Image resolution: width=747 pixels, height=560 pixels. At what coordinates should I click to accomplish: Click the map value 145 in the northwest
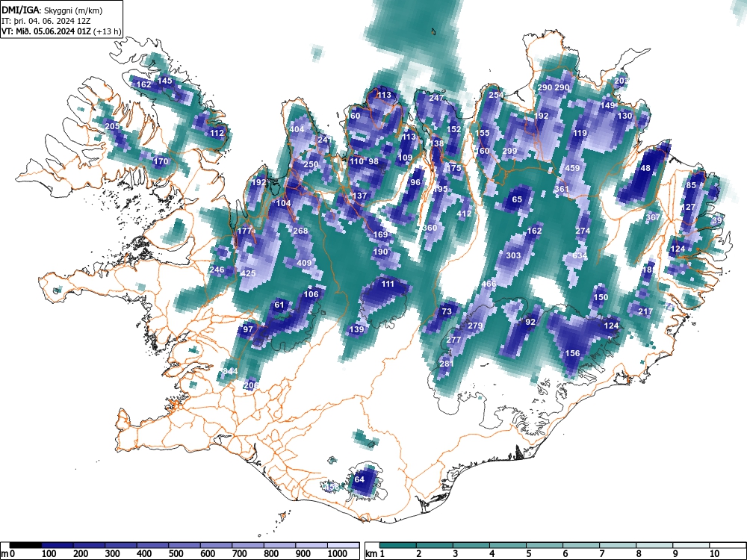165,81
